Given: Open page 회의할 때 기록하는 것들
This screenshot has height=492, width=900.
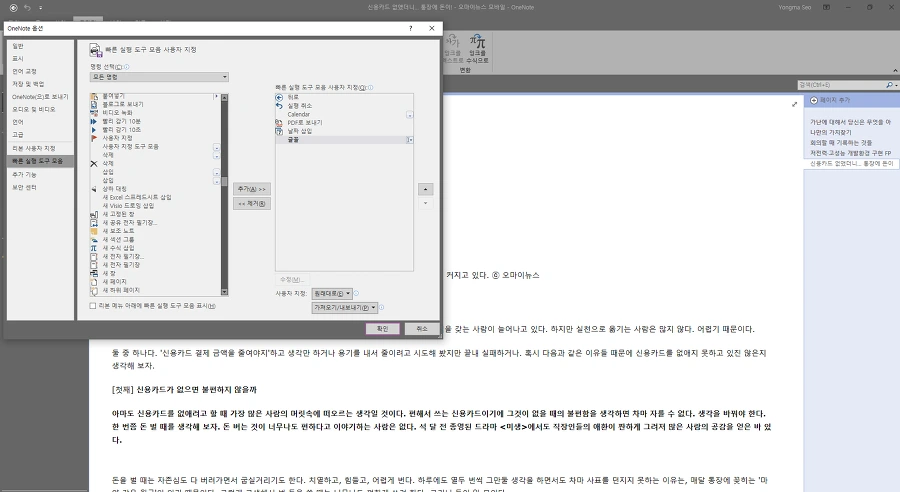Looking at the screenshot, I should [x=841, y=142].
